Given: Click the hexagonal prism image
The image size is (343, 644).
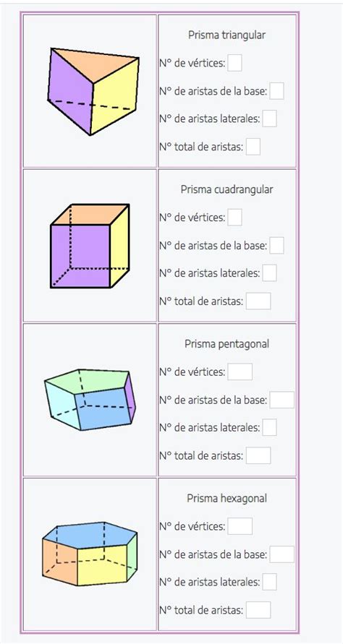Looking at the screenshot, I should point(90,554).
